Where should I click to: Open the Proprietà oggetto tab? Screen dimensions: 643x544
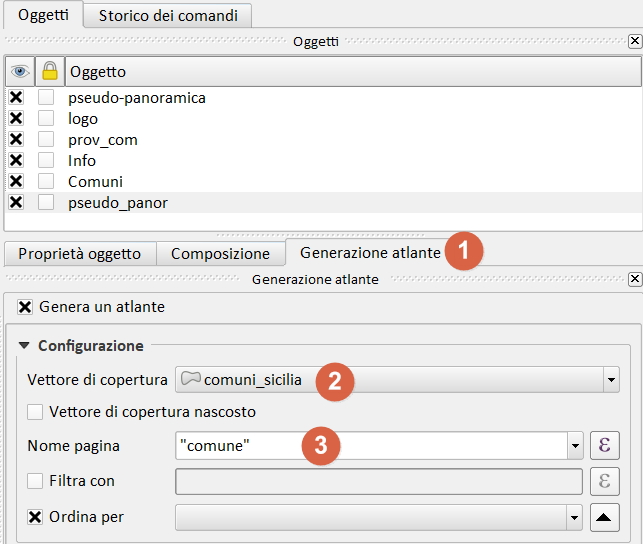click(x=79, y=254)
